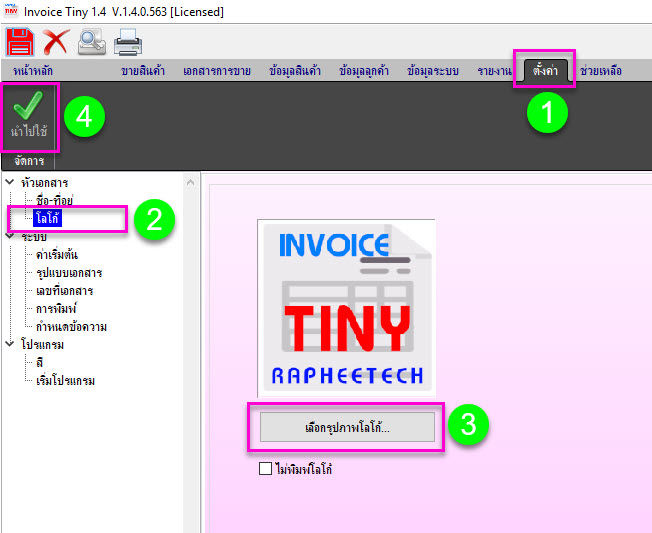Click the เลือกรูปภาพโลโก้... button
652x533 pixels.
tap(347, 427)
